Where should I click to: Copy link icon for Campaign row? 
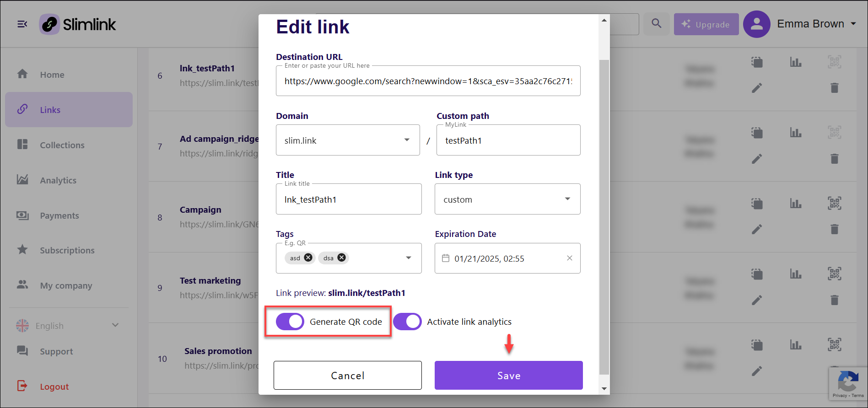757,204
